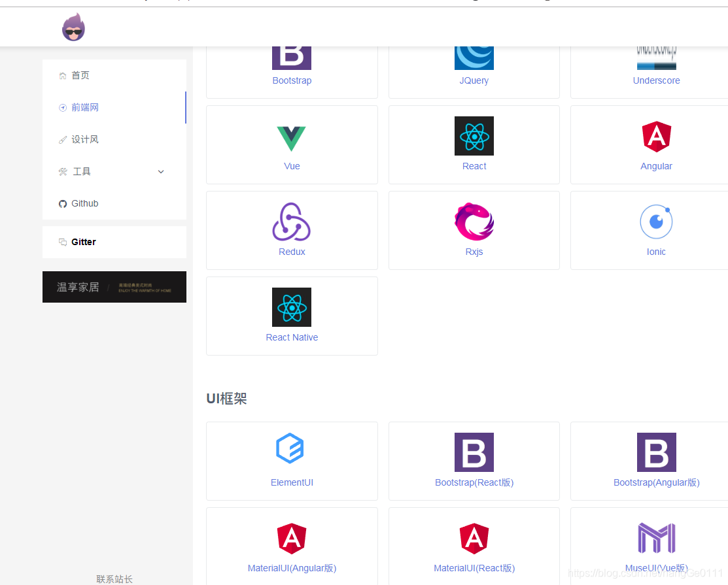The width and height of the screenshot is (728, 585).
Task: Click the Underscore logo icon
Action: [x=657, y=58]
